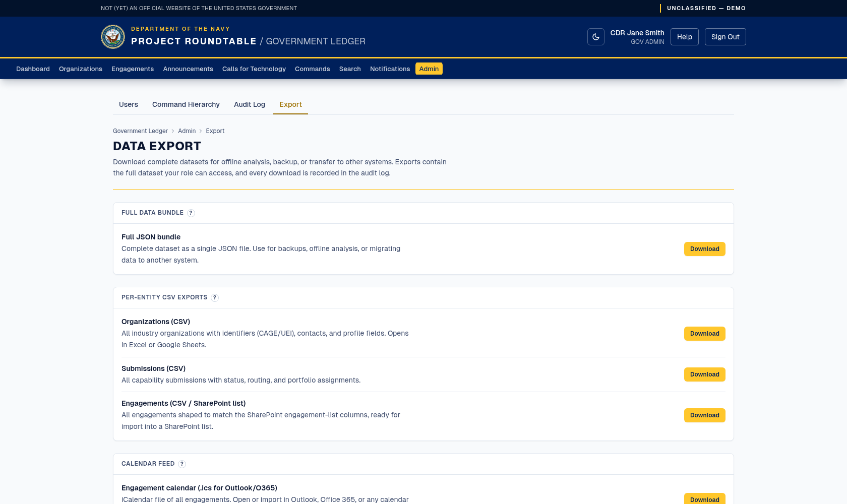Click CDR Jane Smith user name
The height and width of the screenshot is (504, 847).
637,33
